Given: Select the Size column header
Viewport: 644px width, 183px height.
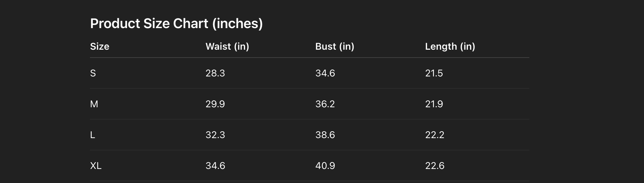Looking at the screenshot, I should pyautogui.click(x=100, y=47).
